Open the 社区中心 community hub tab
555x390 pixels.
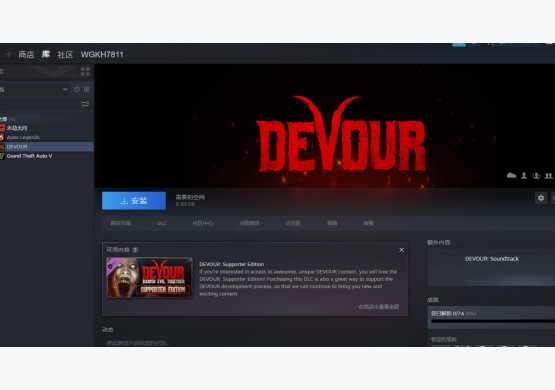pos(203,223)
